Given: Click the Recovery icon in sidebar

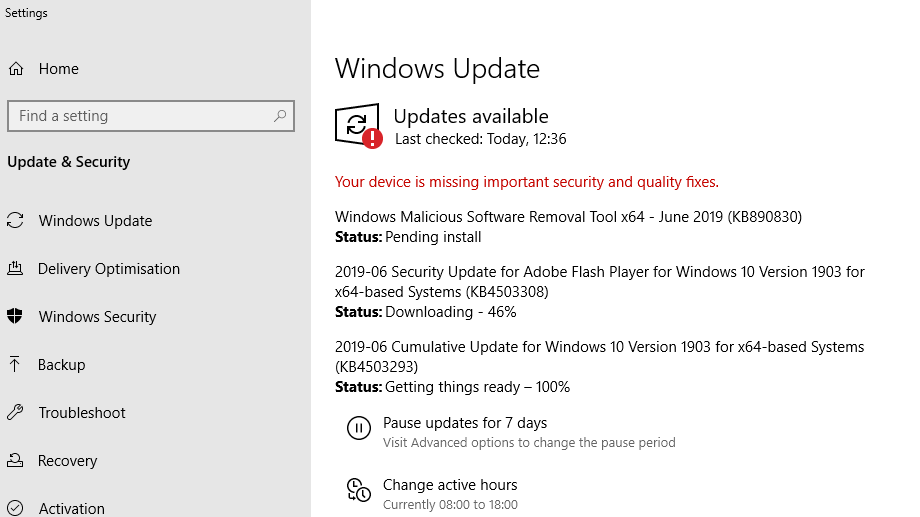Looking at the screenshot, I should pos(15,461).
